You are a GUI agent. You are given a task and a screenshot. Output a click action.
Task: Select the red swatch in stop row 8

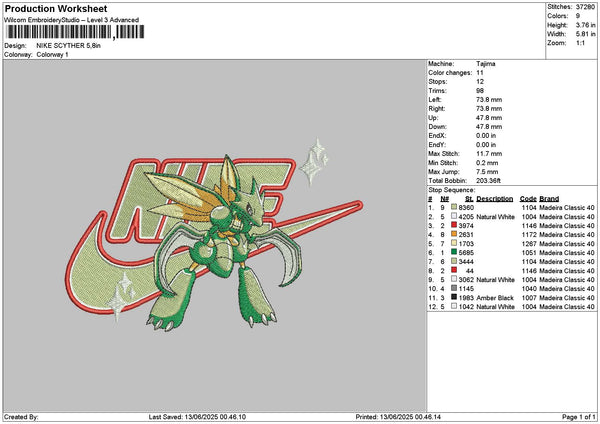coord(454,270)
